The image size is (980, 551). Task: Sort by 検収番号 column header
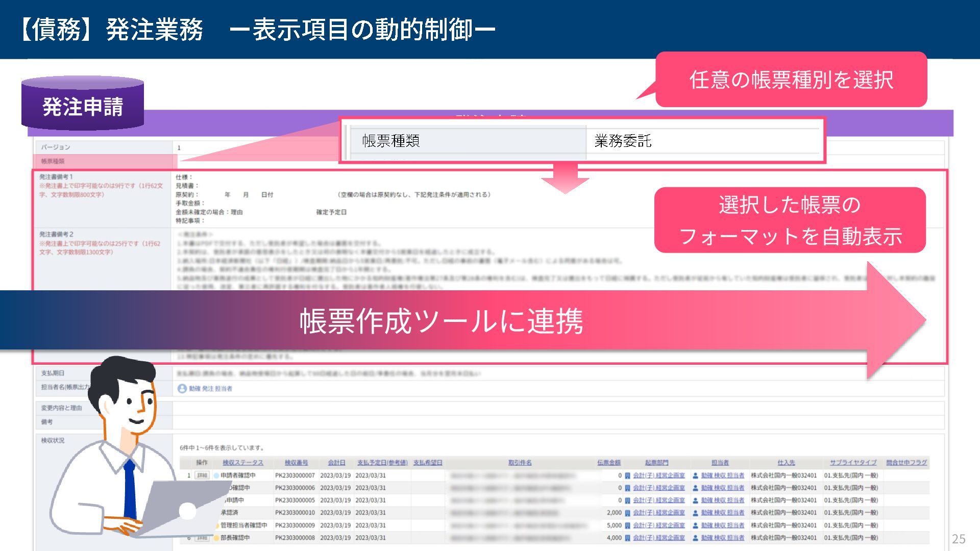click(296, 463)
